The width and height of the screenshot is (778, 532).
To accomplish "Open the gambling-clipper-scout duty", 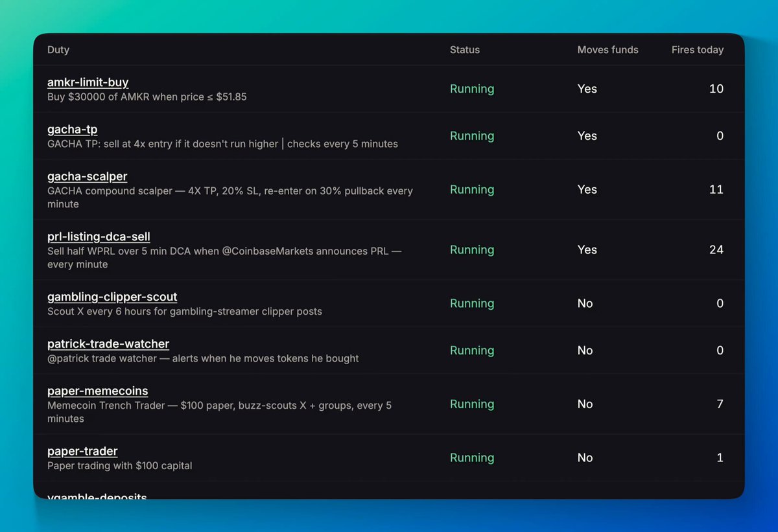I will (112, 297).
